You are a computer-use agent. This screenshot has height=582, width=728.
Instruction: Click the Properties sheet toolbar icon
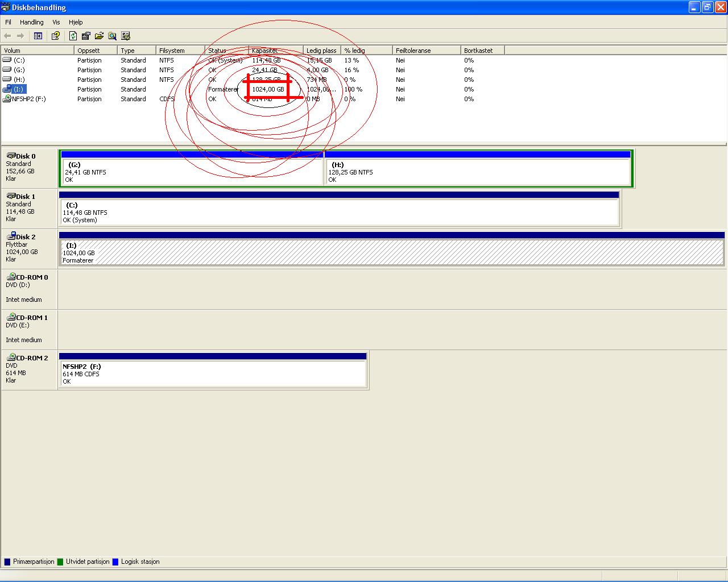click(x=86, y=36)
